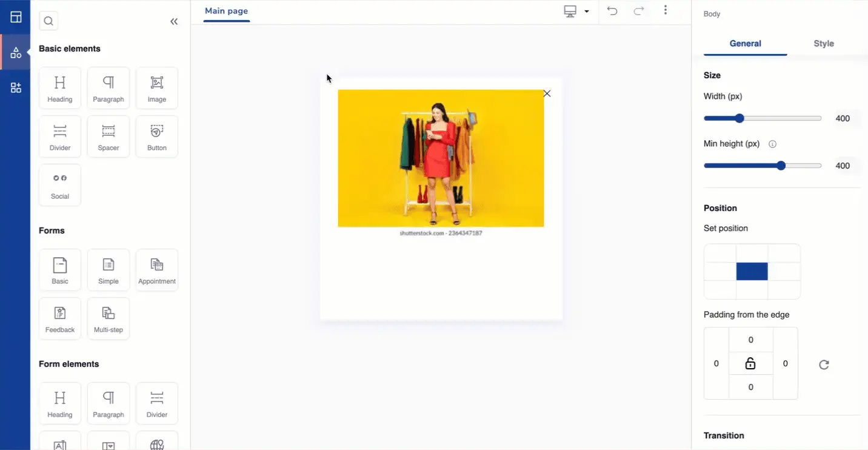Image resolution: width=868 pixels, height=450 pixels.
Task: Redo the last change
Action: [x=639, y=11]
